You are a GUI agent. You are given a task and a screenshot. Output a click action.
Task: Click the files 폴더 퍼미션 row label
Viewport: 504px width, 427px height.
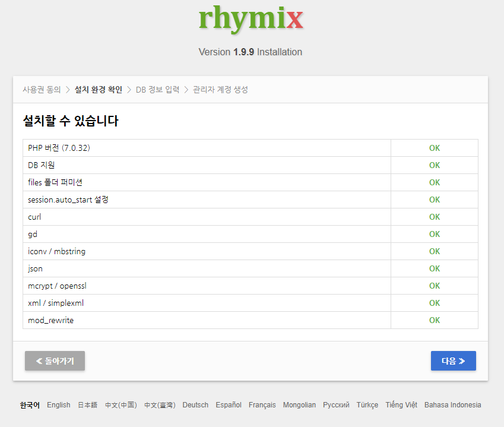(55, 182)
